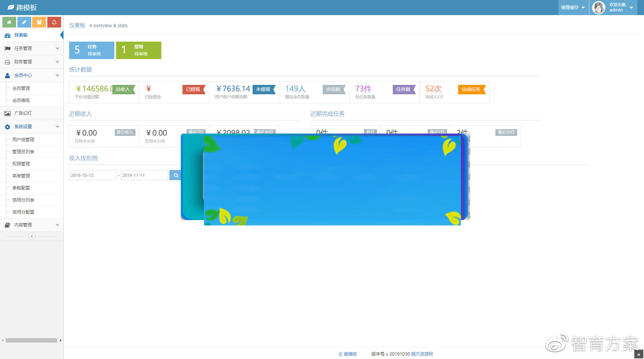Open 参数配置 under system settings
Image resolution: width=644 pixels, height=359 pixels.
tap(21, 188)
